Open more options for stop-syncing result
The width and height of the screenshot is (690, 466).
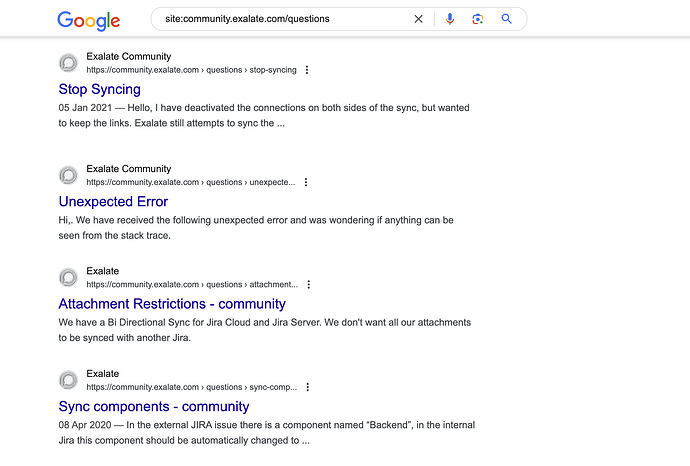307,70
